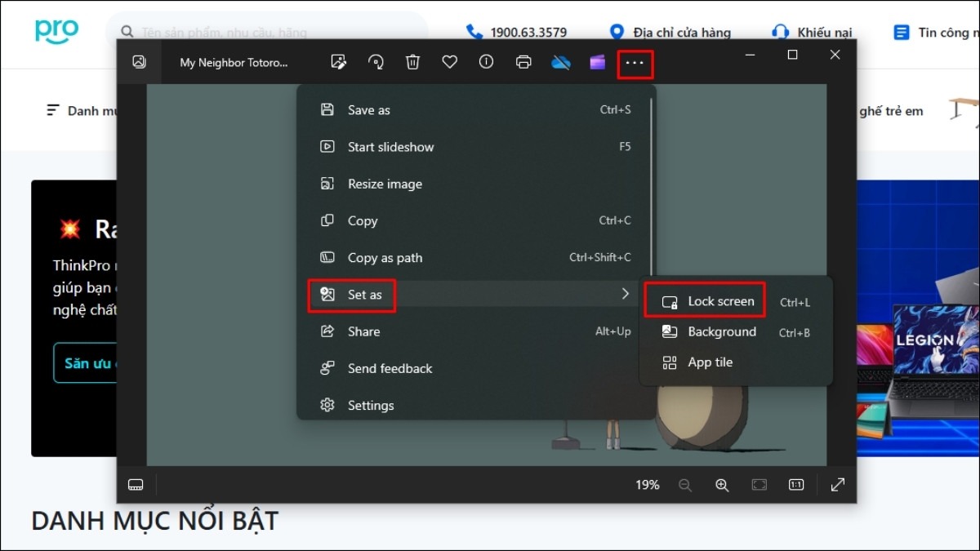The image size is (980, 551).
Task: Set image as App tile
Action: (x=736, y=362)
